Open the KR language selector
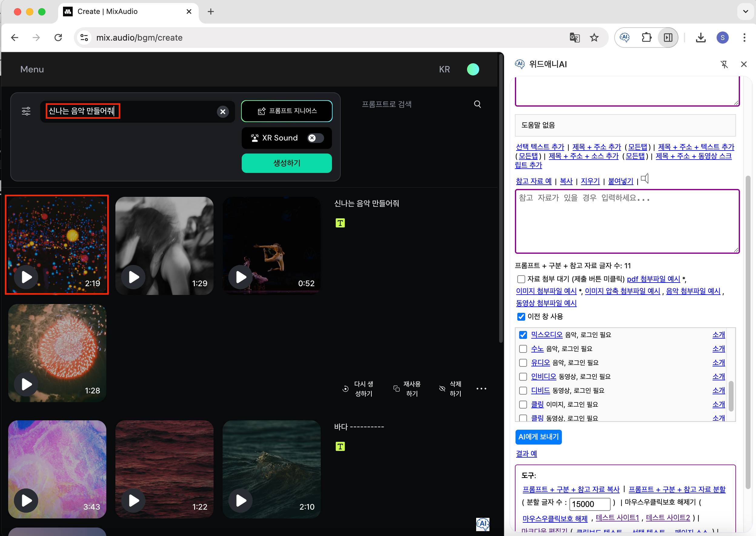Viewport: 756px width, 536px height. click(444, 69)
